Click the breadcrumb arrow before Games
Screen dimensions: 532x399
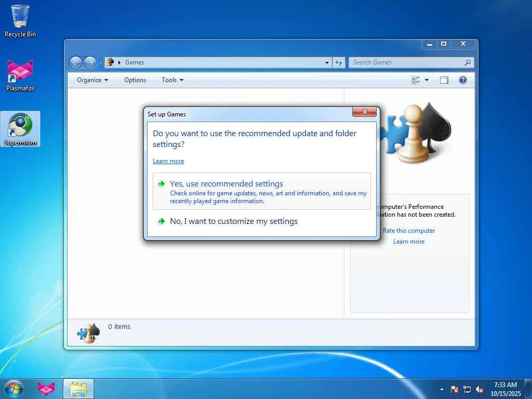pyautogui.click(x=119, y=62)
